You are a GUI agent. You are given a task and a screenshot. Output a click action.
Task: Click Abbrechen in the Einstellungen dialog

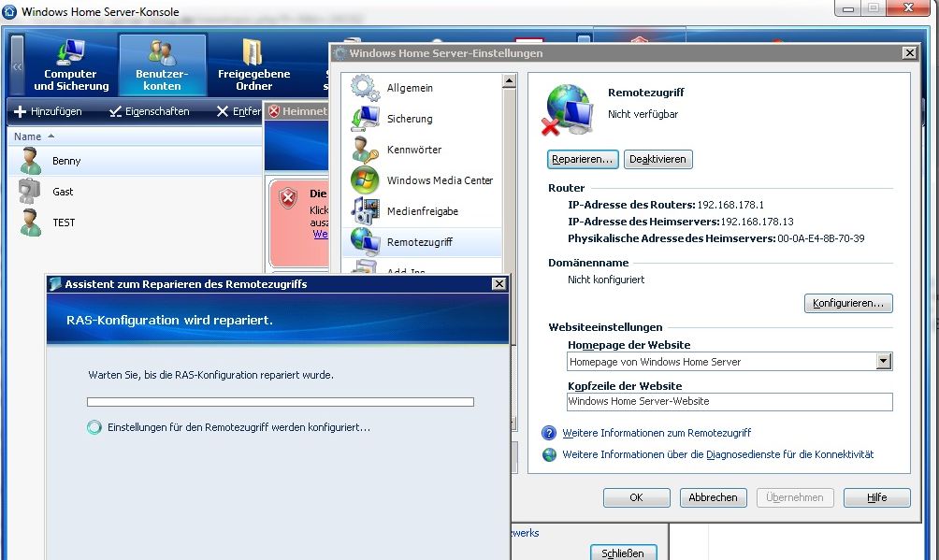coord(714,497)
